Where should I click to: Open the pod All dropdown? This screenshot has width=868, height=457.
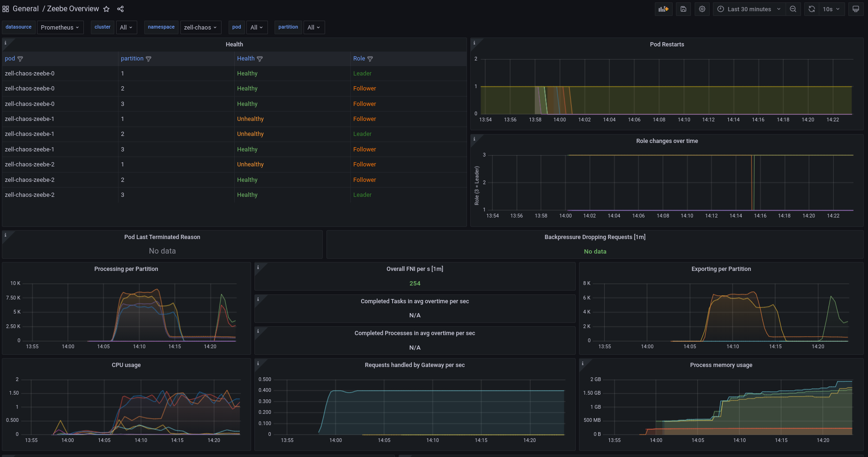pos(257,28)
